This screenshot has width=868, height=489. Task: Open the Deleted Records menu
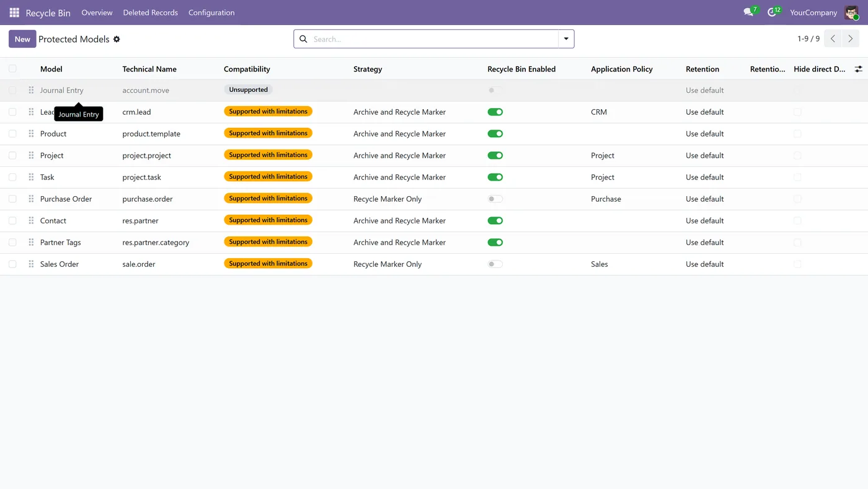tap(151, 12)
